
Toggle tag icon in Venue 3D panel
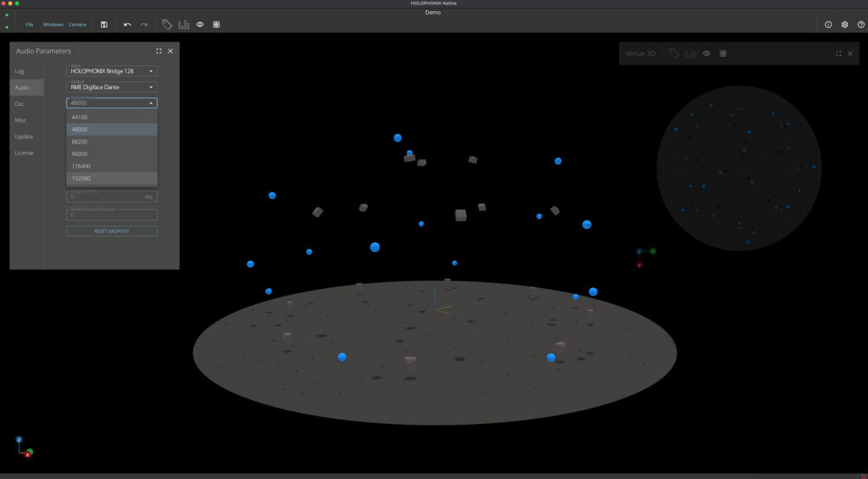tap(674, 53)
